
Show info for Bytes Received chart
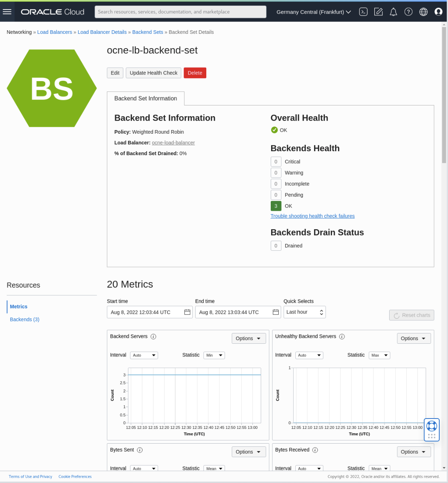click(x=315, y=450)
